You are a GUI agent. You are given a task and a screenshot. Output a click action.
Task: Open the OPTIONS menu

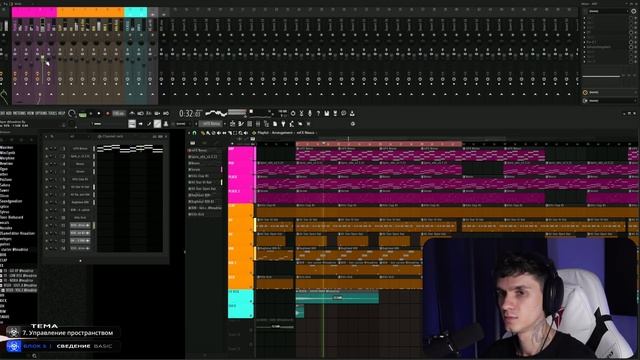tap(41, 113)
